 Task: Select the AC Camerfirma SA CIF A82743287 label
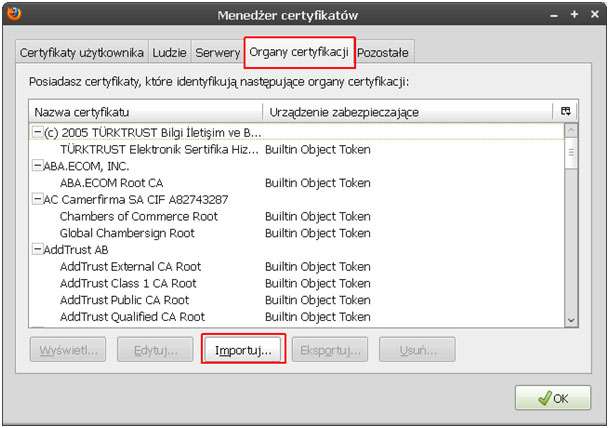(136, 199)
